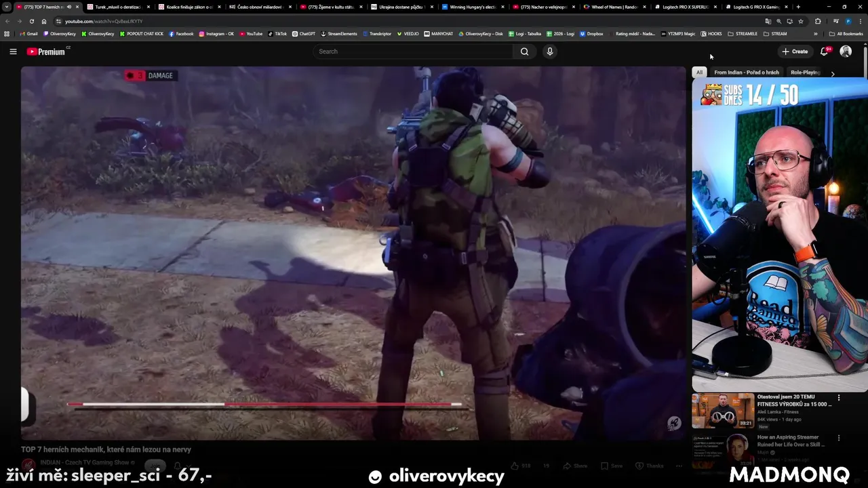Close the Wheel of Names tab
This screenshot has width=868, height=488.
pyautogui.click(x=644, y=7)
